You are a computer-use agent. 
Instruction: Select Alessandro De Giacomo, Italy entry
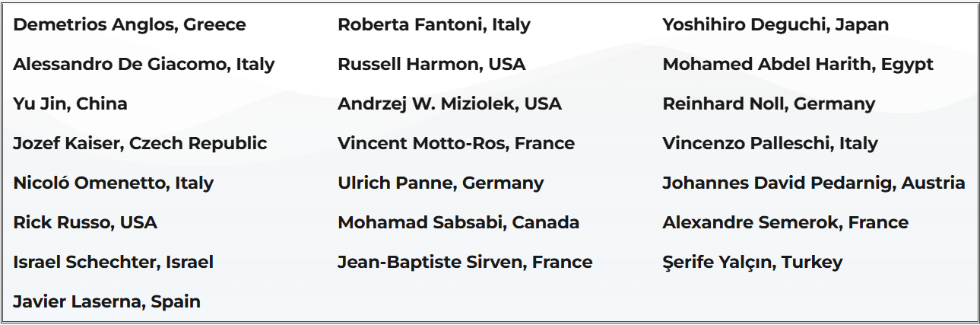(144, 64)
